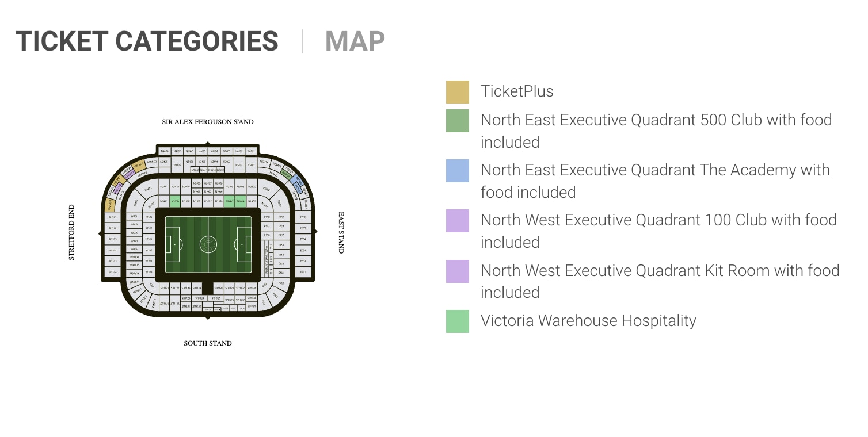
Task: Open the TICKET CATEGORIES tab
Action: (147, 41)
